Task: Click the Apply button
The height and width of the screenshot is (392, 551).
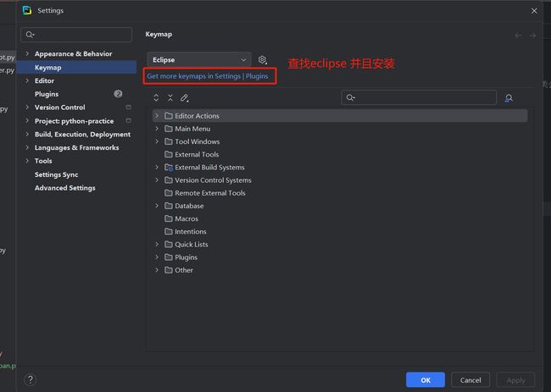Action: pyautogui.click(x=515, y=379)
